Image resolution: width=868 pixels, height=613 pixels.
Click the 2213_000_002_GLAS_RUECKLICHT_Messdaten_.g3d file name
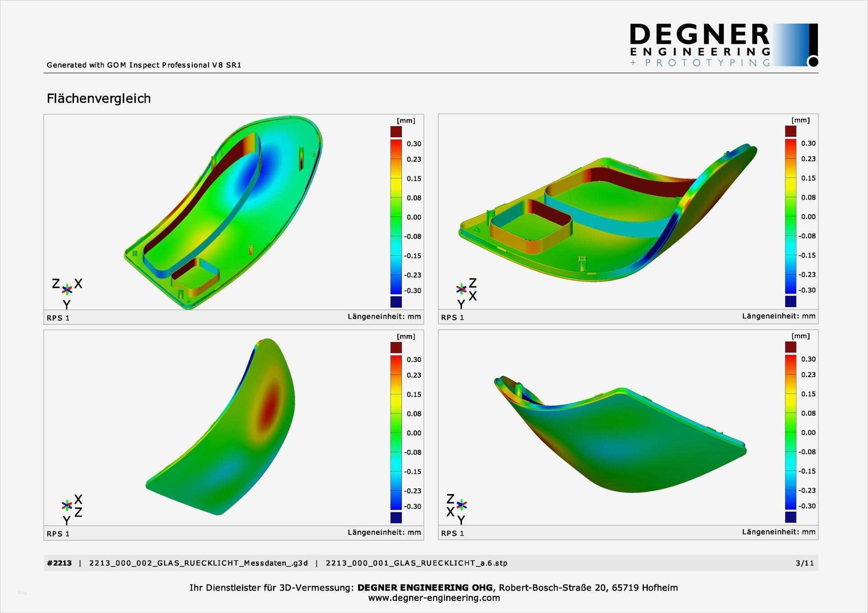coord(198,563)
